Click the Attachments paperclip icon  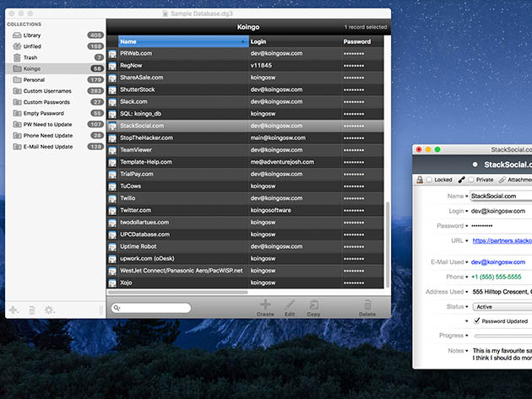click(502, 180)
